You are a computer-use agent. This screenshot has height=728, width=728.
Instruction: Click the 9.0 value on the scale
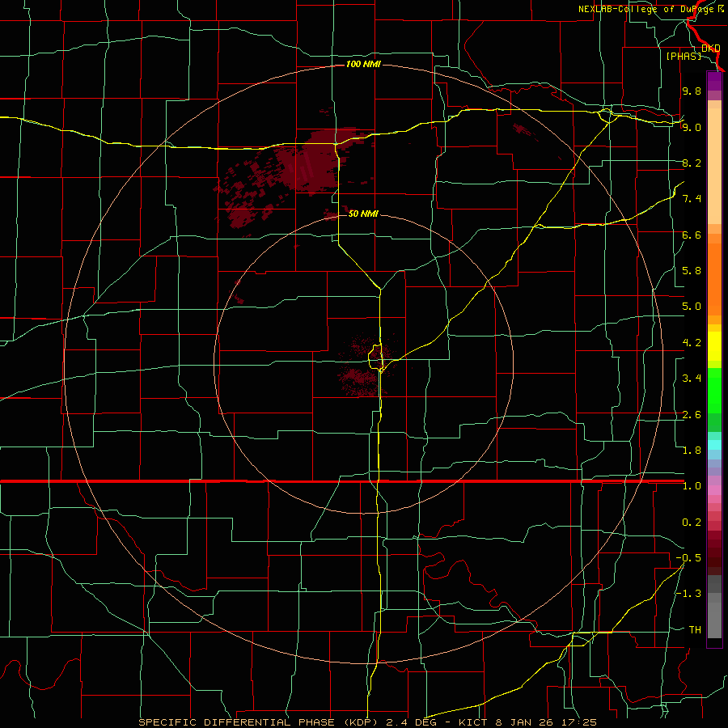pos(692,127)
